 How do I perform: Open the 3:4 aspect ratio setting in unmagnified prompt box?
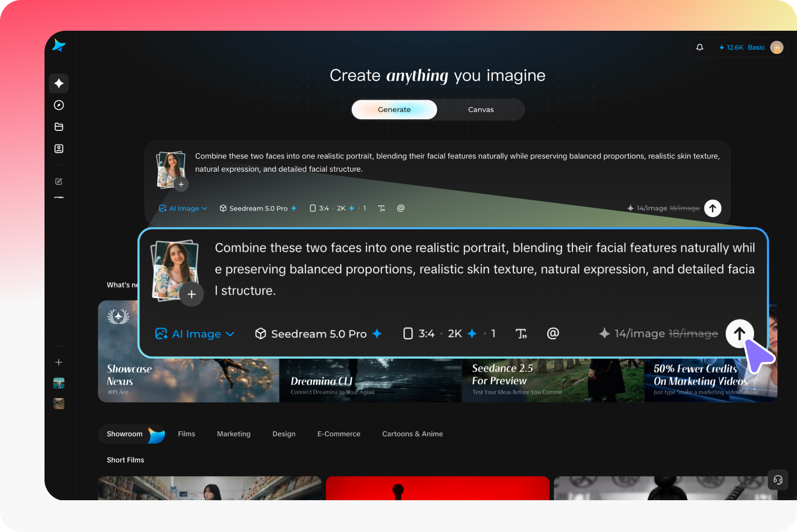pos(319,208)
